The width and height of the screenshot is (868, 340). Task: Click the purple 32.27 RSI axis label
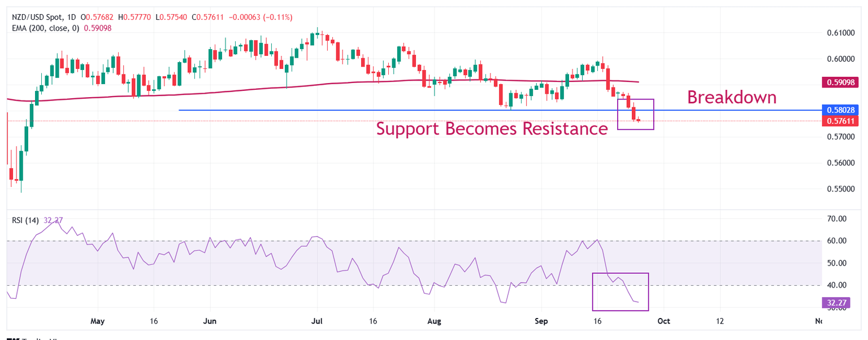pyautogui.click(x=834, y=303)
